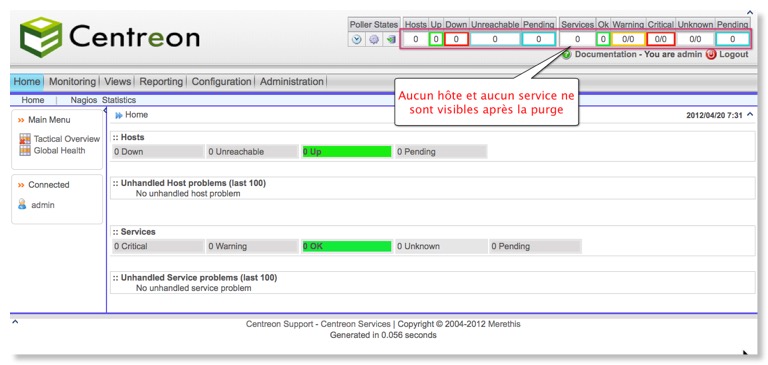Image resolution: width=768 pixels, height=365 pixels.
Task: Click the Main Menu orange chevron
Action: [21, 120]
